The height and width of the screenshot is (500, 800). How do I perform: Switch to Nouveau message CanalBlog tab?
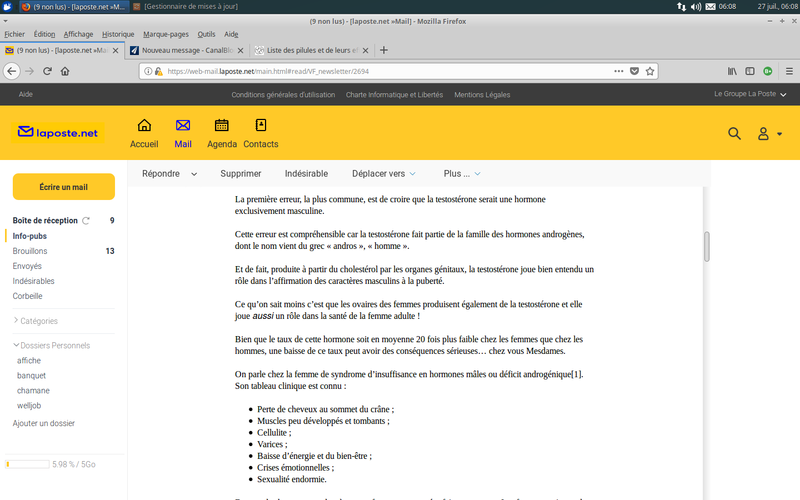point(187,50)
